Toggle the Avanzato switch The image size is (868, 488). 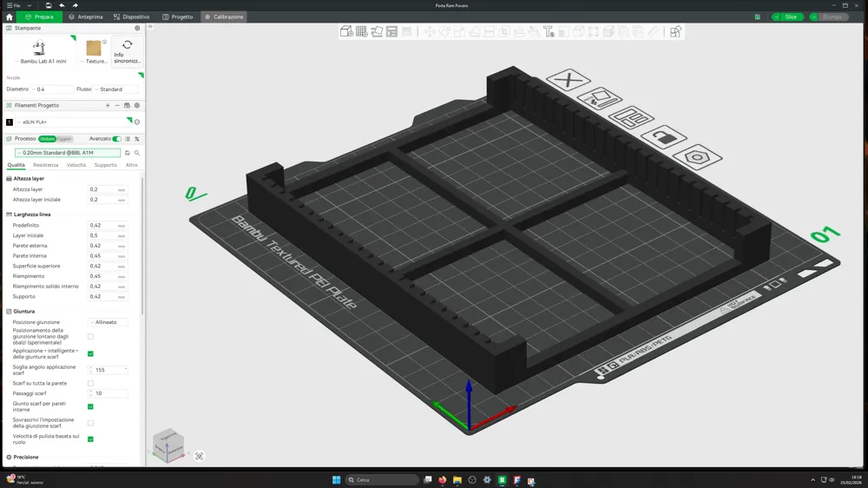(x=117, y=139)
